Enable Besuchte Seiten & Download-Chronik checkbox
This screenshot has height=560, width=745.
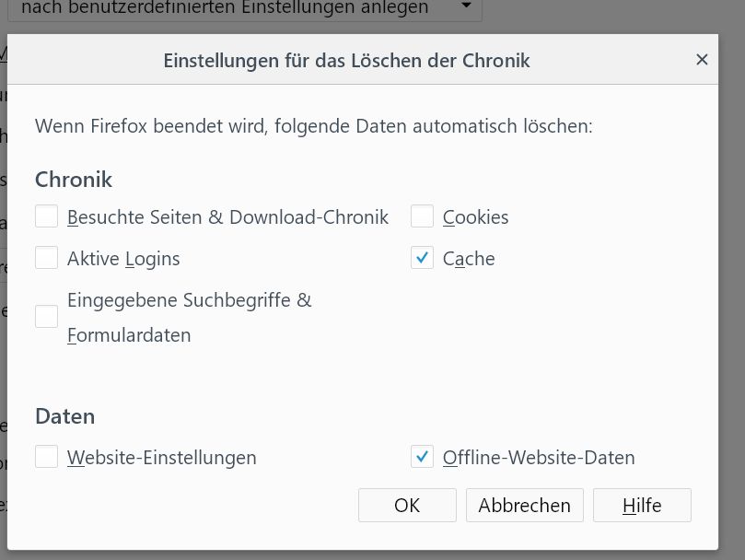click(47, 217)
